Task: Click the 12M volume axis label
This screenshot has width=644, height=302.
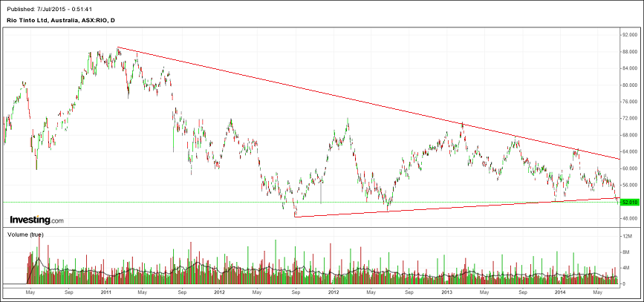Action: 628,235
